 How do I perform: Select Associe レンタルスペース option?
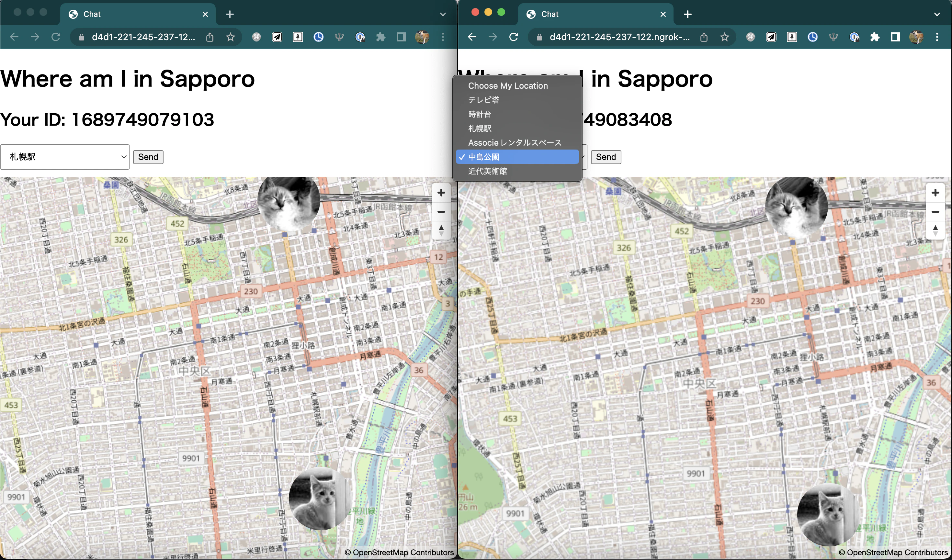(517, 143)
